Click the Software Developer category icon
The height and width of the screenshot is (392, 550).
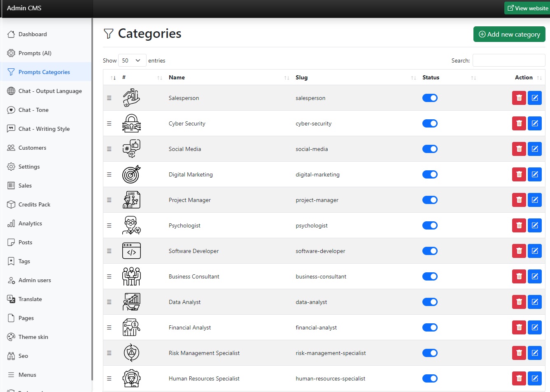[131, 251]
